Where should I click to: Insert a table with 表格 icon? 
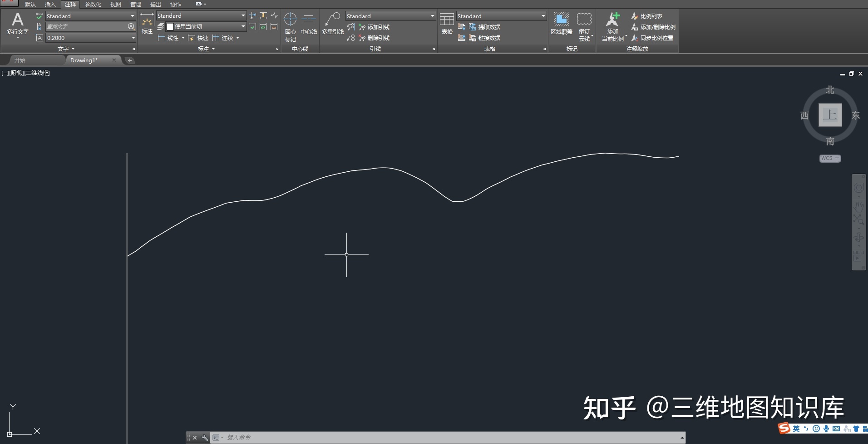(447, 24)
